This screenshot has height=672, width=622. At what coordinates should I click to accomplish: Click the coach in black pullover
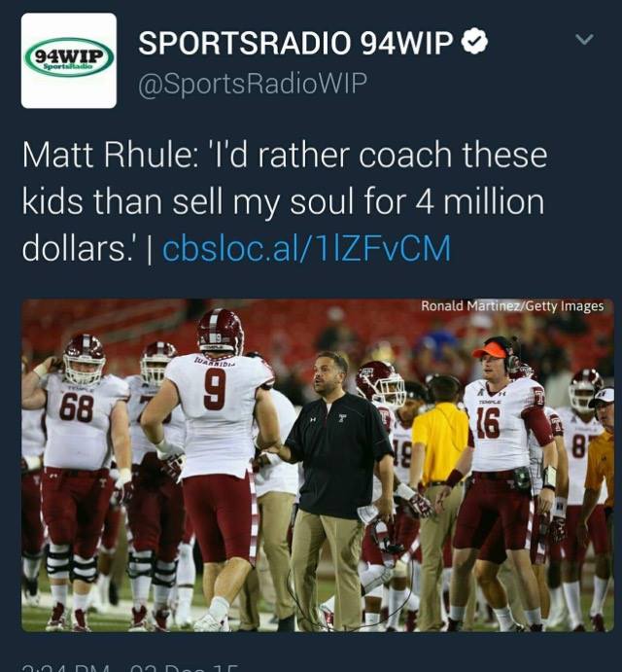click(x=336, y=484)
